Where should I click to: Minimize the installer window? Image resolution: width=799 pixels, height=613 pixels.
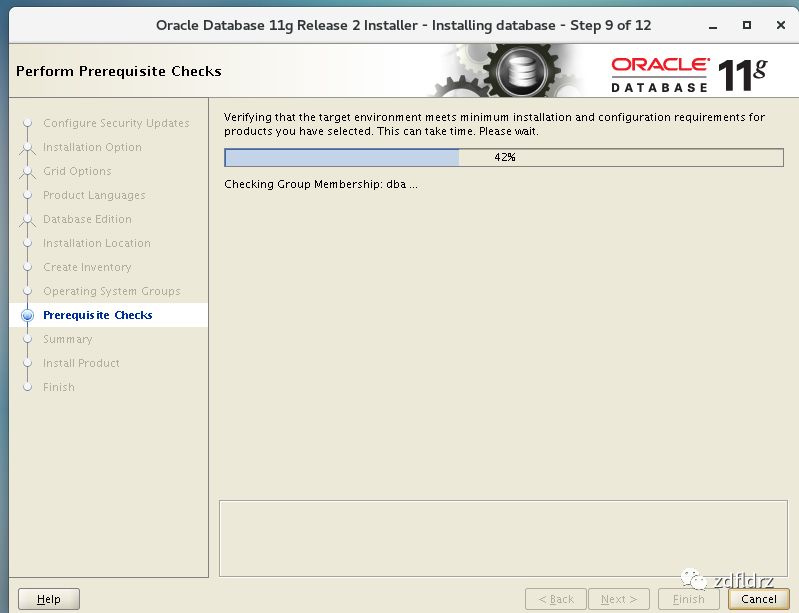click(x=713, y=25)
